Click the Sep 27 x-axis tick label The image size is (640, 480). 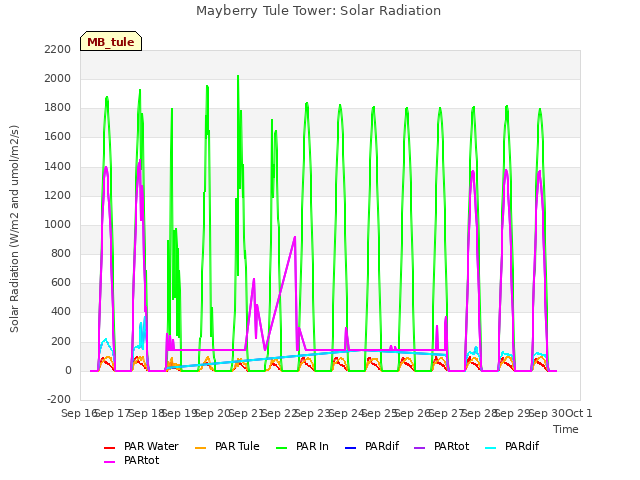(x=446, y=413)
